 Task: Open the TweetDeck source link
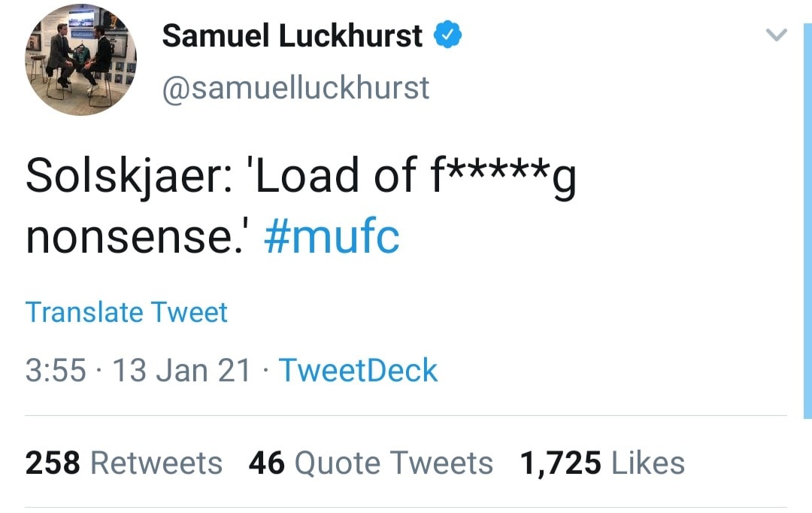pos(358,370)
